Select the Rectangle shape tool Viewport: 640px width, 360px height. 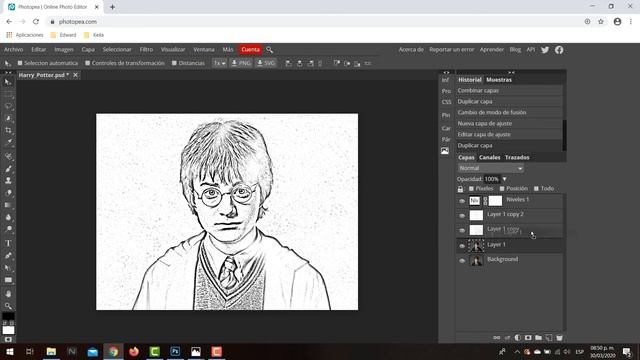pos(8,280)
